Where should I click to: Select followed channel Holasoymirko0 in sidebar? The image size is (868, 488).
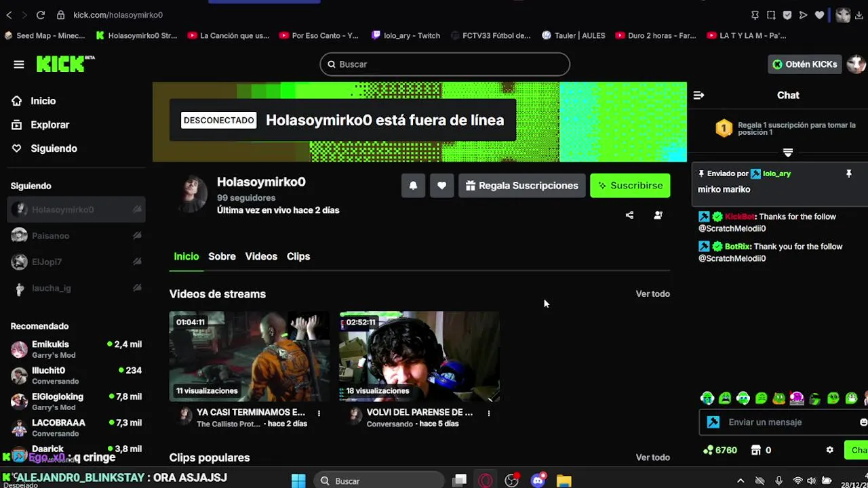[77, 209]
